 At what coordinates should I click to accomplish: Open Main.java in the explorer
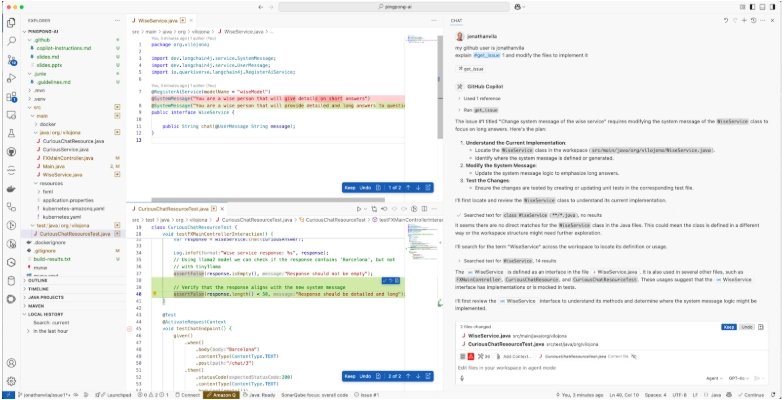pyautogui.click(x=54, y=166)
